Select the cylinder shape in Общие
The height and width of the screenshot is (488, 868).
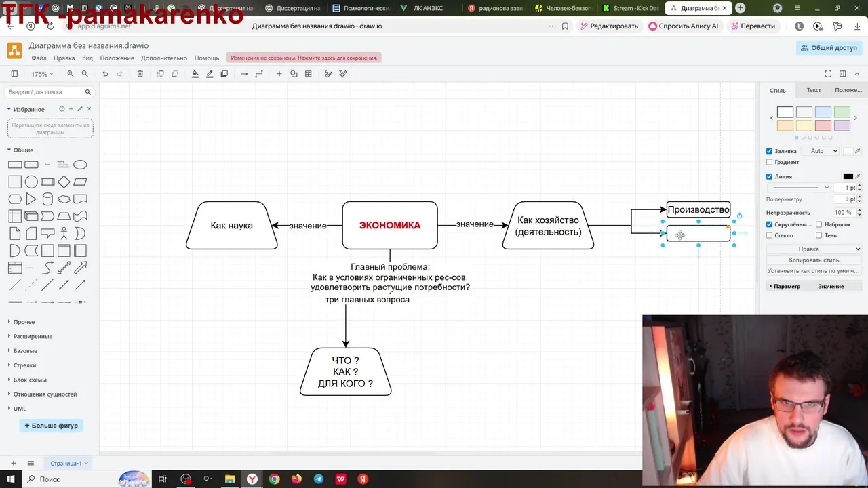tap(47, 199)
